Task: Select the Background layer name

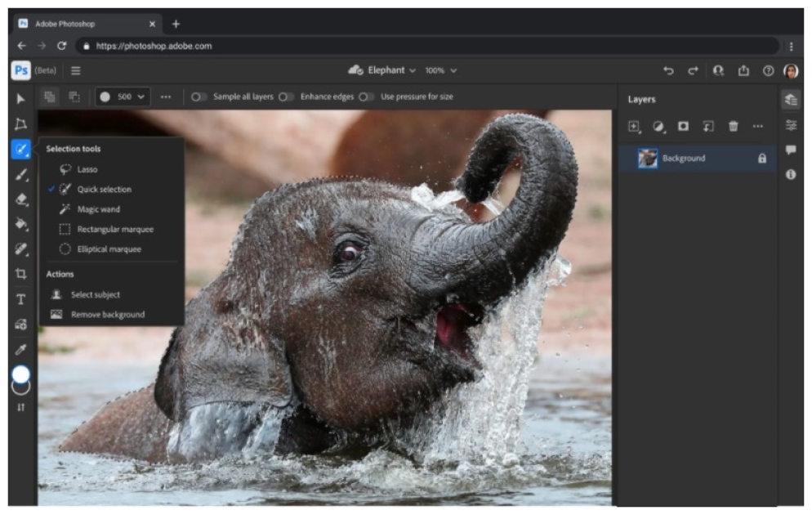Action: pos(684,158)
